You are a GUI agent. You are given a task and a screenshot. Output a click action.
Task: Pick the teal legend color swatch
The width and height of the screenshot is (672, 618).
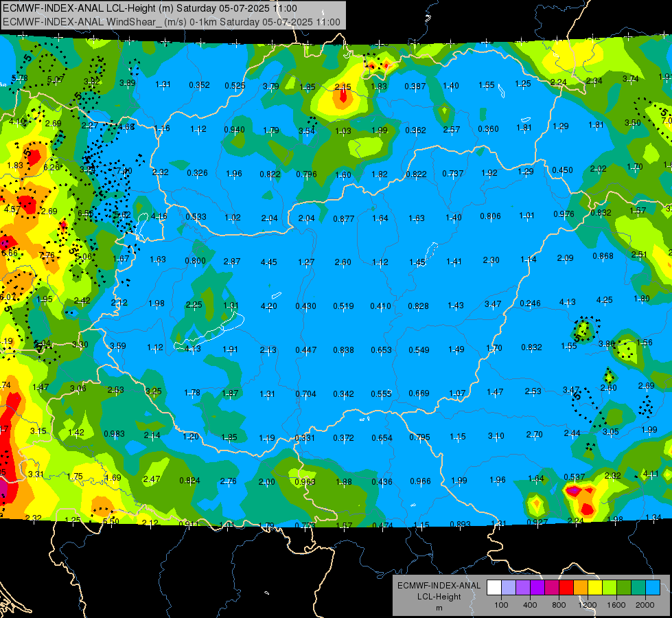[x=638, y=587]
